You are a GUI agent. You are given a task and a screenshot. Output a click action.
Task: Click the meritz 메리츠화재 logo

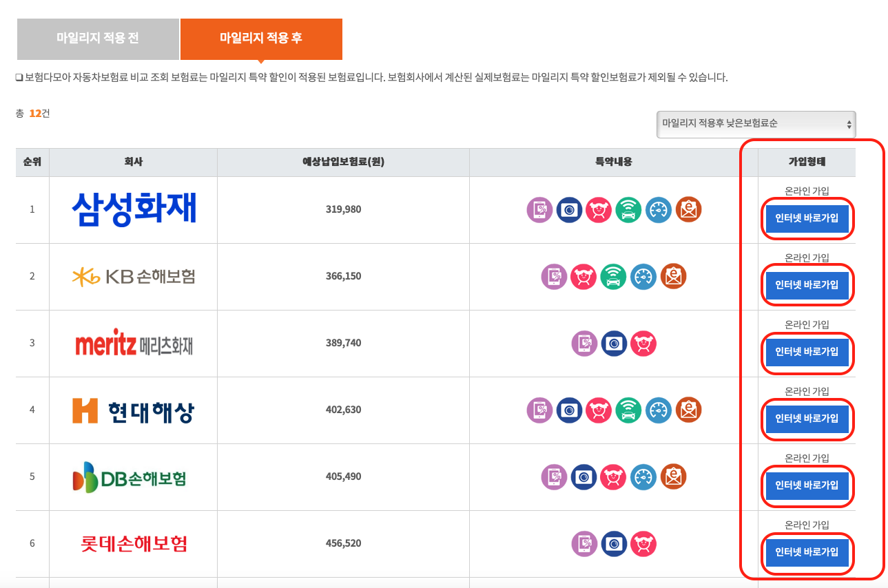pos(134,344)
